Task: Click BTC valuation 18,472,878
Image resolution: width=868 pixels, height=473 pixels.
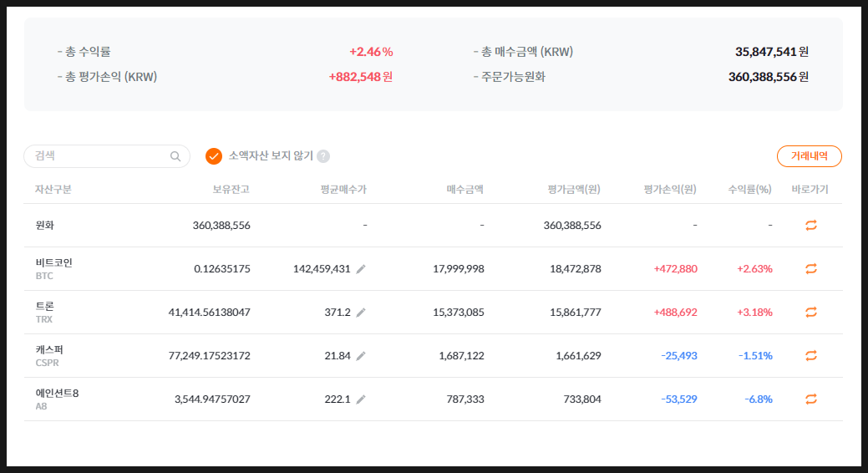Action: (x=575, y=268)
